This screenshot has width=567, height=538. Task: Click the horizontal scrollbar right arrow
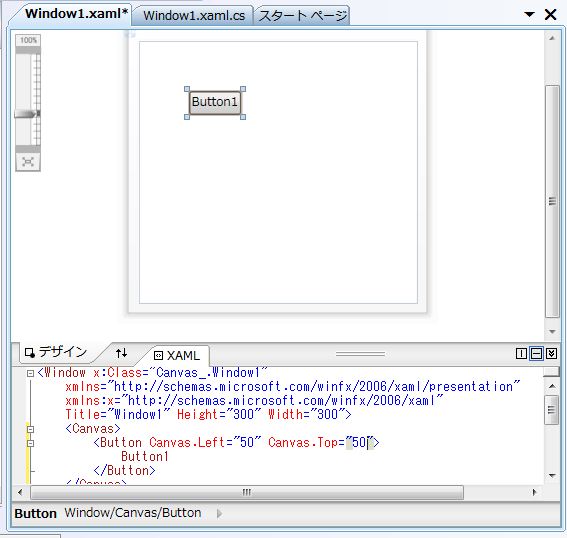click(535, 492)
